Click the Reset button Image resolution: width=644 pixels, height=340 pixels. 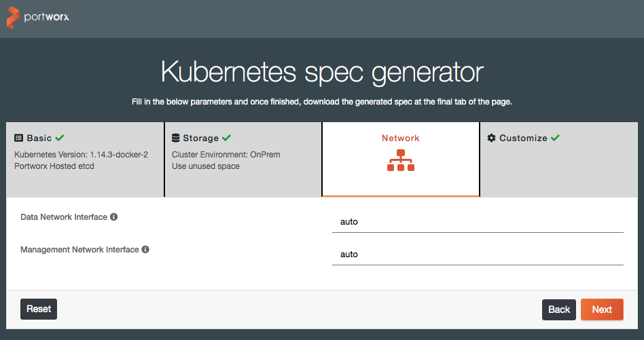tap(39, 309)
